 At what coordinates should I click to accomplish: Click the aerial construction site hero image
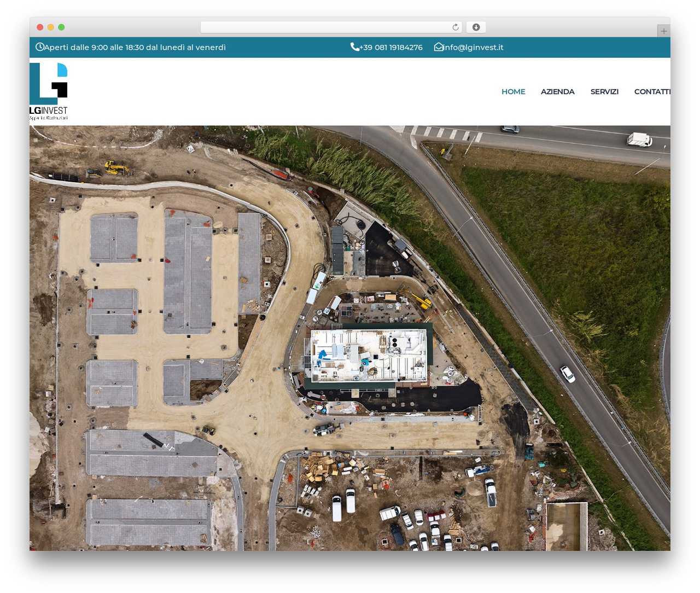(350, 338)
